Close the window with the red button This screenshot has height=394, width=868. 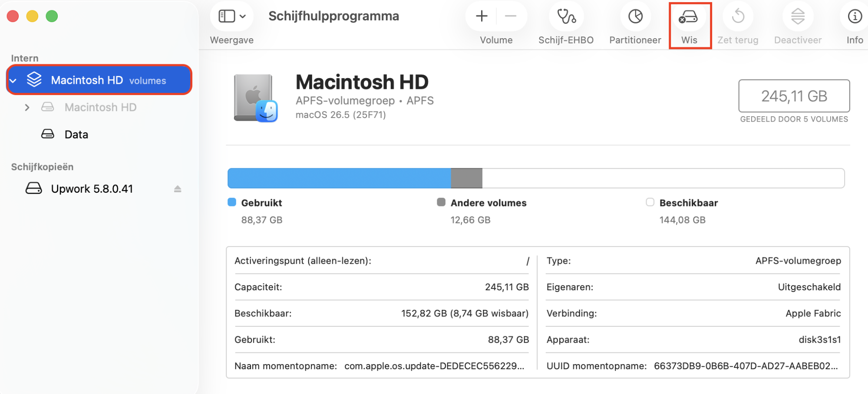(x=13, y=16)
